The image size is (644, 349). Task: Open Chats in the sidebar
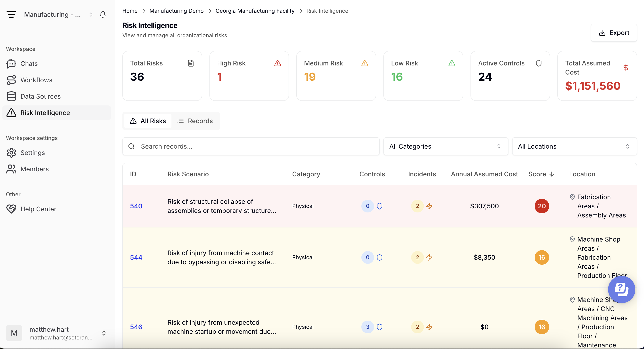click(x=56, y=64)
